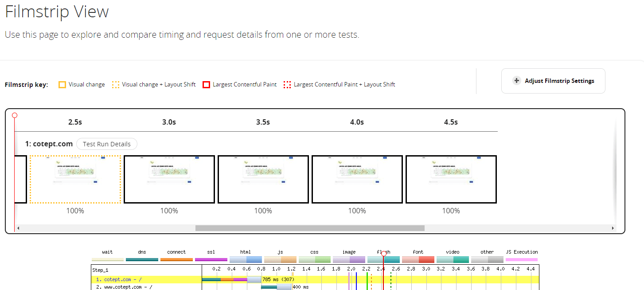
Task: Click the filmstrip scrollbar left arrow
Action: (x=18, y=228)
